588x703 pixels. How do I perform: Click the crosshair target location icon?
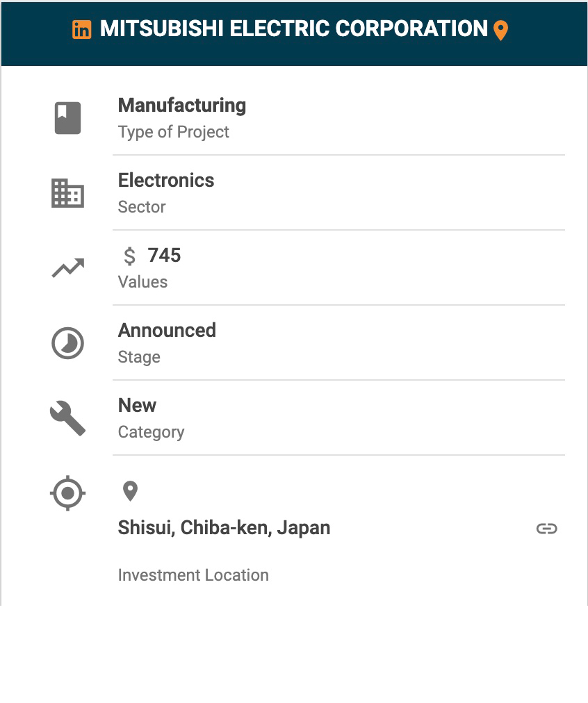click(x=67, y=494)
